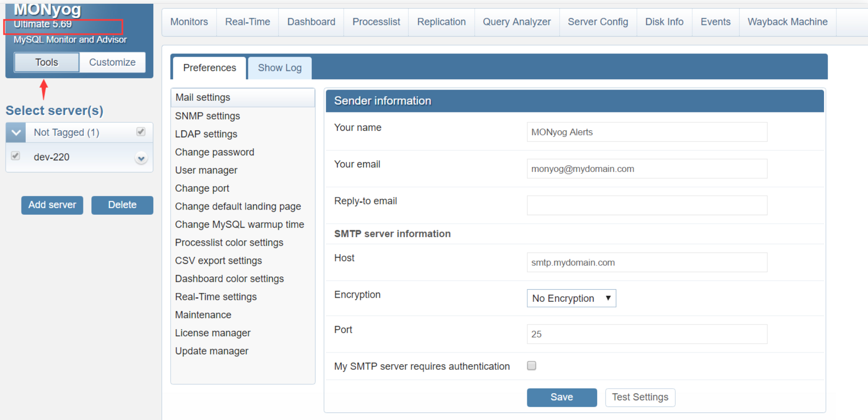Open User manager

[206, 170]
